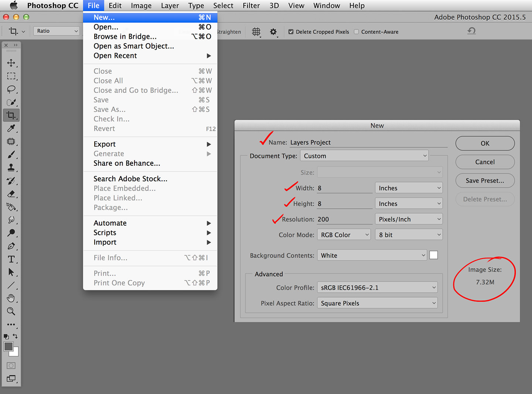The height and width of the screenshot is (394, 532).
Task: Select the Hand tool
Action: tap(11, 298)
